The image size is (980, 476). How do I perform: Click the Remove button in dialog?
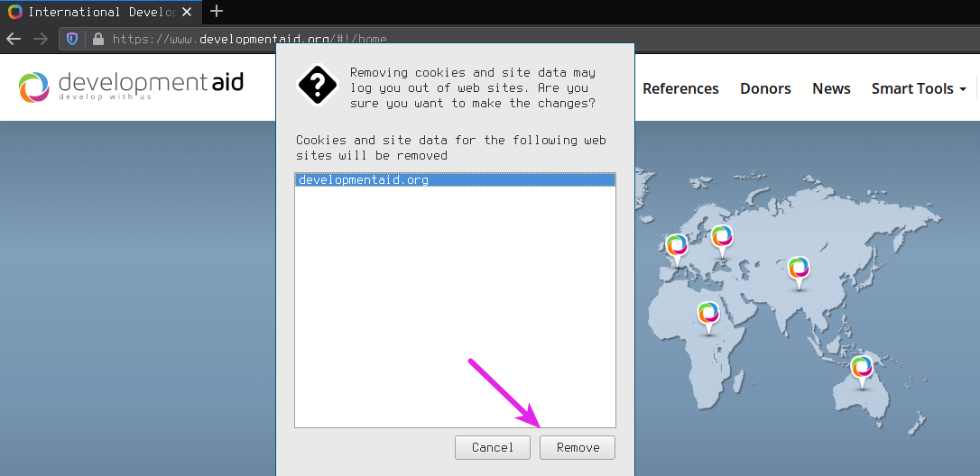[577, 447]
